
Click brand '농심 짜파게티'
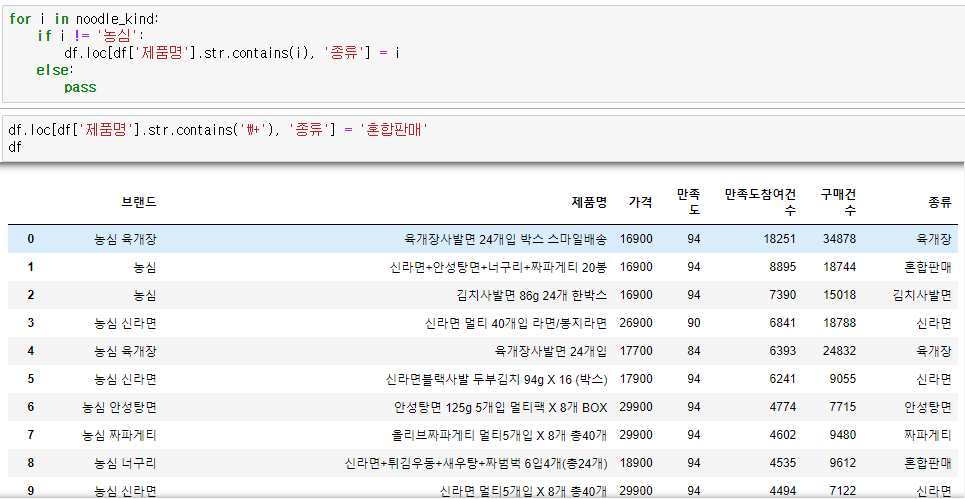click(119, 436)
